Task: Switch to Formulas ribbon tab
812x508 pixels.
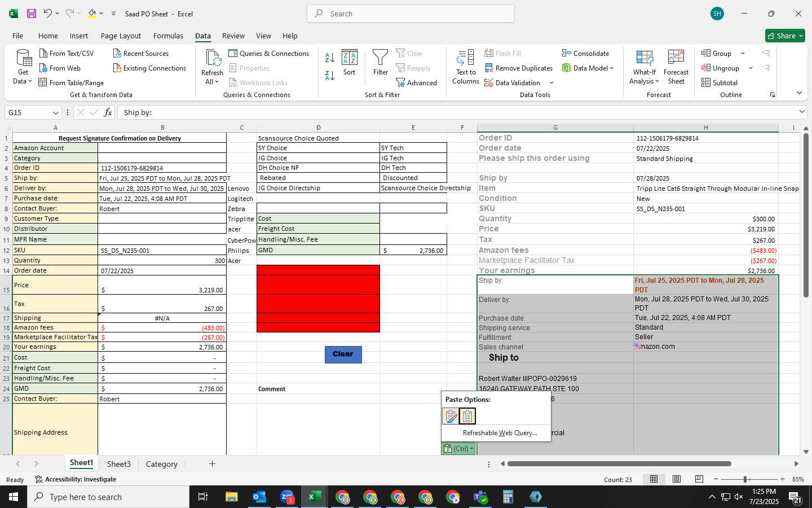Action: point(168,36)
